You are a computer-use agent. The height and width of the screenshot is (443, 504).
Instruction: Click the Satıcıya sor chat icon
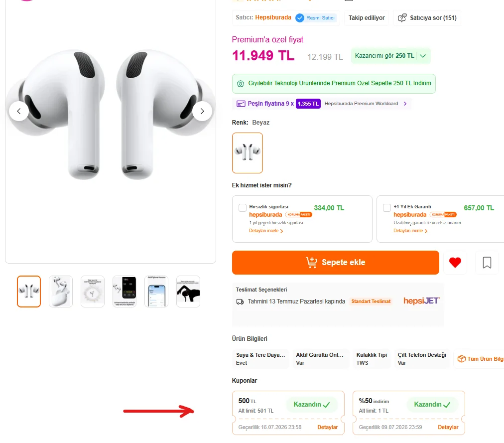(402, 18)
